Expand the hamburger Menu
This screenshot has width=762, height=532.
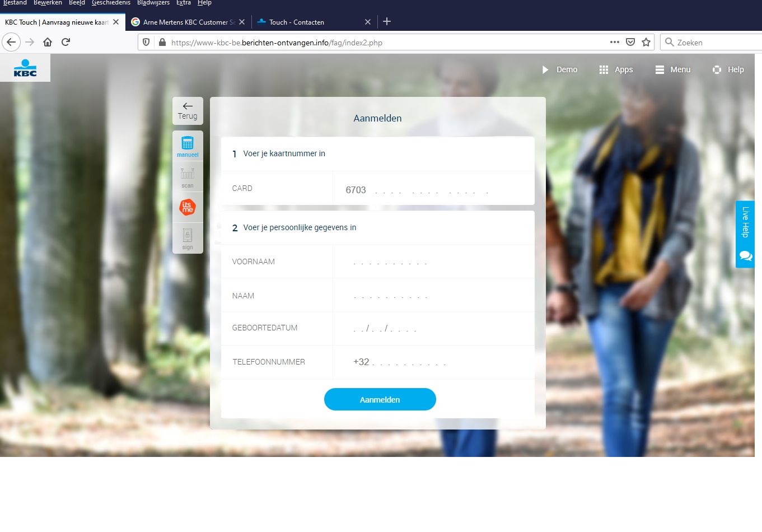coord(672,69)
